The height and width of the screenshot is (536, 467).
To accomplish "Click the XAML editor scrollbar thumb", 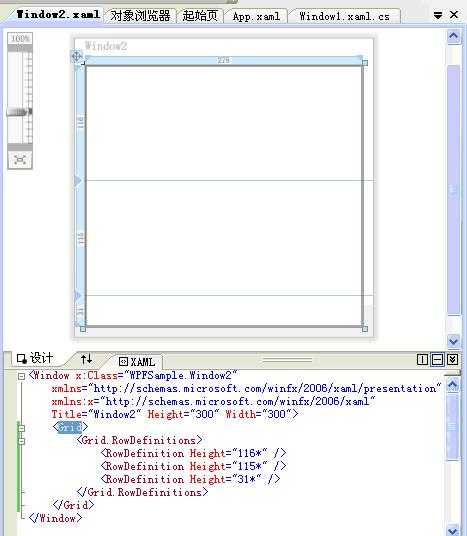I will point(453,427).
